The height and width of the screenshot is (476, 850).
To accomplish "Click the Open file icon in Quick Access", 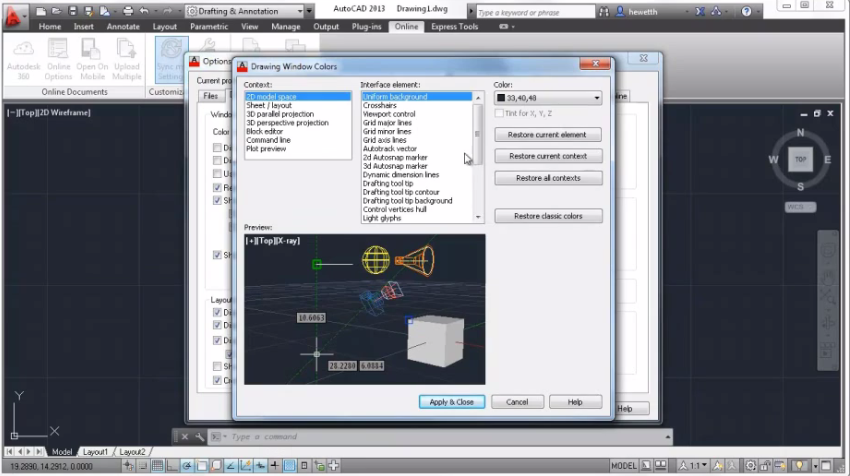I will (x=56, y=11).
